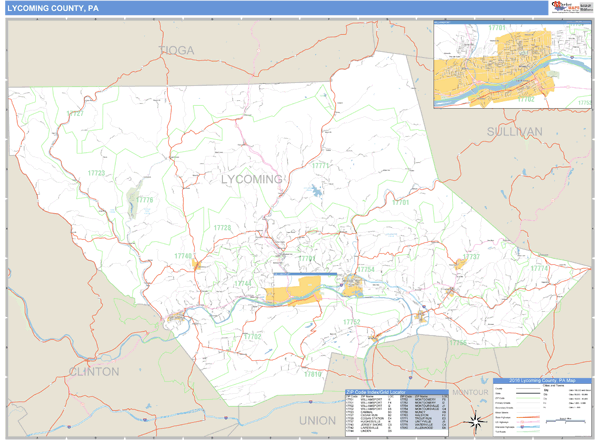Click the green ZIP Code legend line
Viewport: 600px width, 440px height.
[x=528, y=398]
